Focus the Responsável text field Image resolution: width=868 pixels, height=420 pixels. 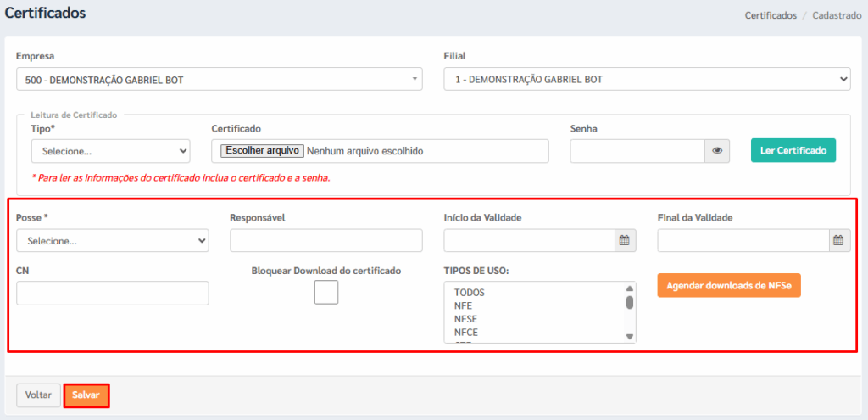coord(325,241)
